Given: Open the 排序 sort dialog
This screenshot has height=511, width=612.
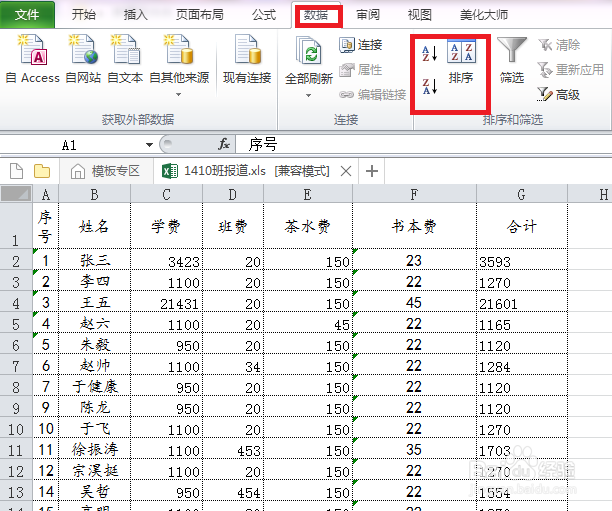Looking at the screenshot, I should pyautogui.click(x=461, y=62).
